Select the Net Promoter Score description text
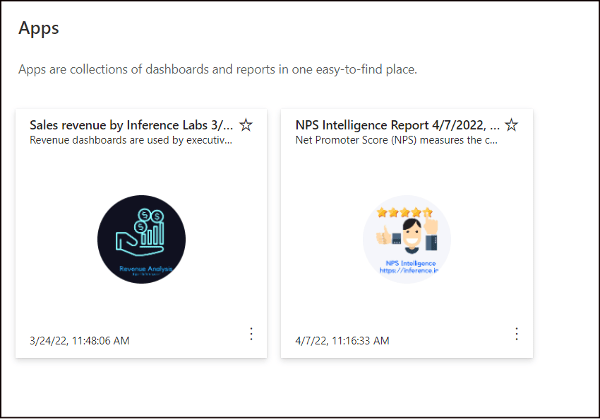The height and width of the screenshot is (420, 600). coord(396,140)
